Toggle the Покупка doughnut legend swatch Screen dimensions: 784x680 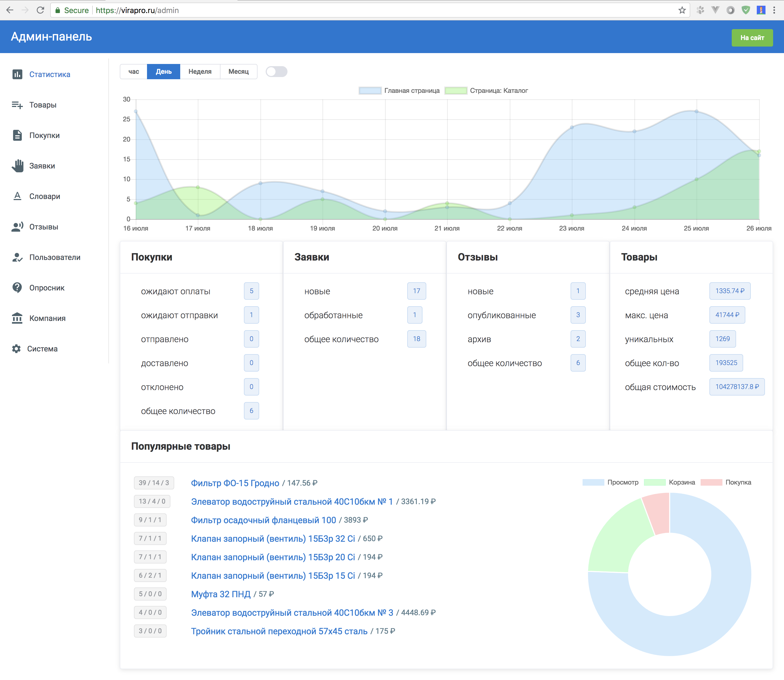point(712,482)
